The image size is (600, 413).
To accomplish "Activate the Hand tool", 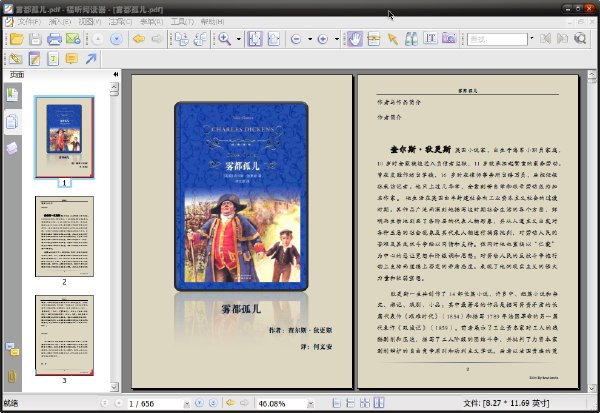I will point(355,39).
